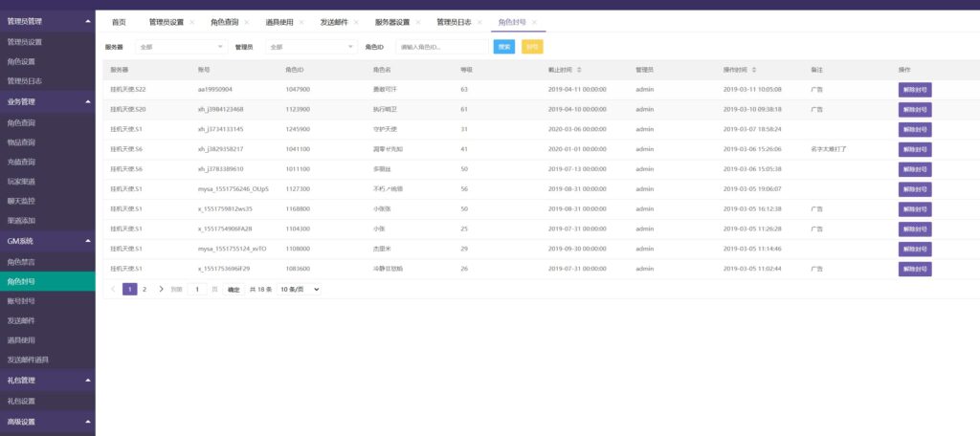Viewport: 980px width, 436px height.
Task: Open 管理员日志 in the sidebar
Action: [24, 81]
